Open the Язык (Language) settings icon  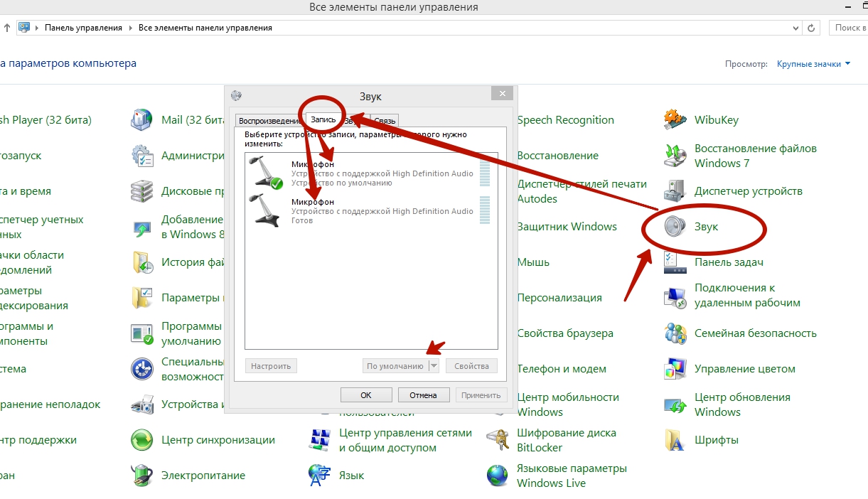coord(320,476)
